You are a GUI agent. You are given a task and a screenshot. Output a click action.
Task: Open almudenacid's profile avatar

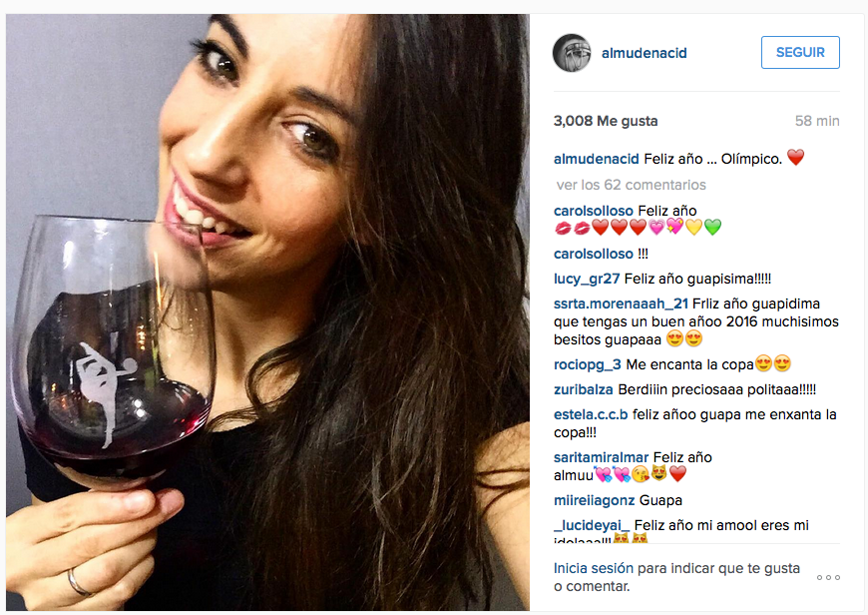pyautogui.click(x=572, y=53)
